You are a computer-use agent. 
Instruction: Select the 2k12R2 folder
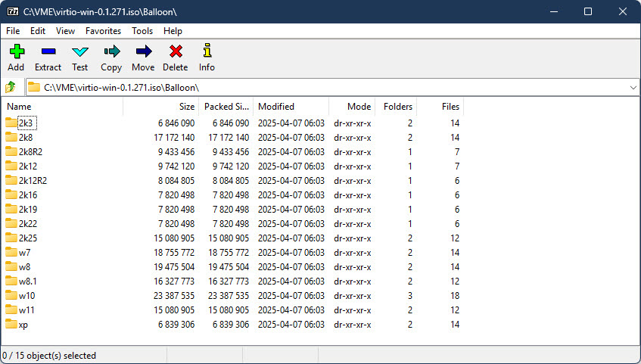(x=33, y=181)
